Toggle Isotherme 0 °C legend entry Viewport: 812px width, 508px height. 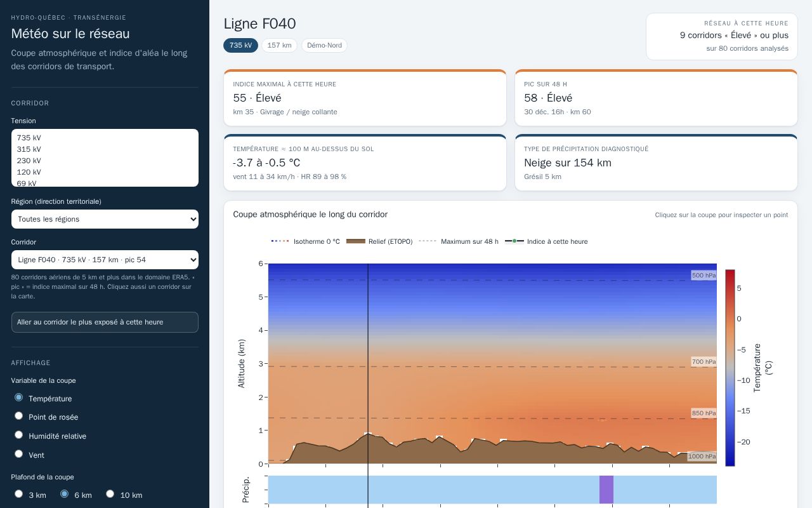306,241
